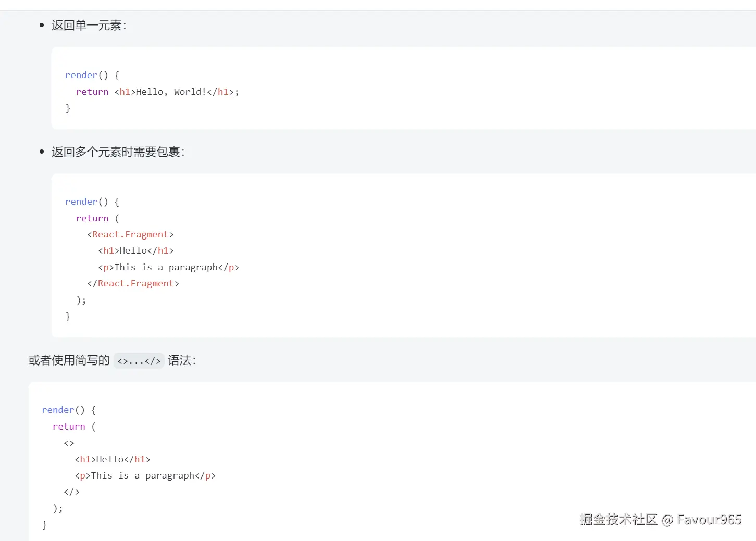This screenshot has height=541, width=756.
Task: Click the paragraph line inside the React.Fragment block
Action: click(168, 267)
